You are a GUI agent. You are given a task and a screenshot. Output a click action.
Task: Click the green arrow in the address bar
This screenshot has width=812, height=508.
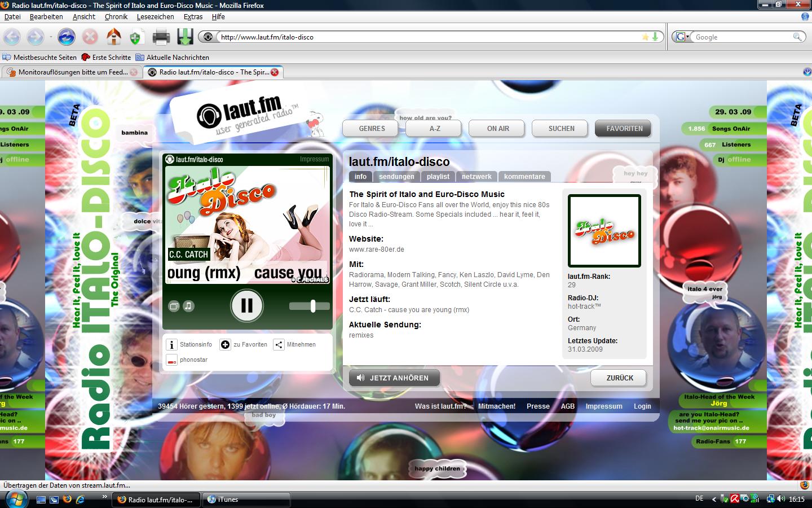click(x=655, y=37)
